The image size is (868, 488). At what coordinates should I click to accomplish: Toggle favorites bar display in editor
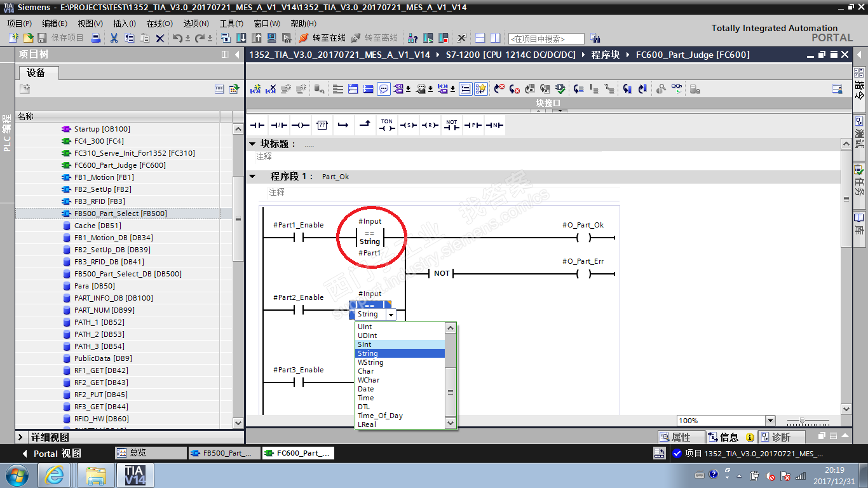[x=481, y=89]
